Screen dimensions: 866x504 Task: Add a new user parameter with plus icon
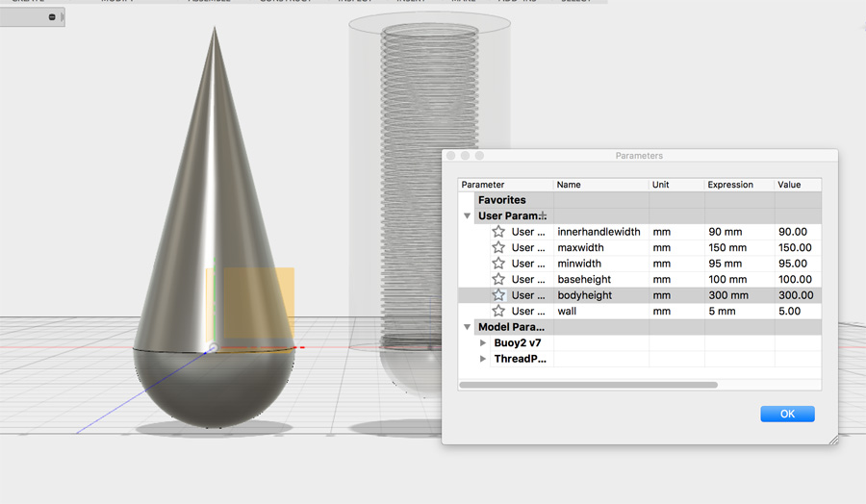(x=543, y=215)
